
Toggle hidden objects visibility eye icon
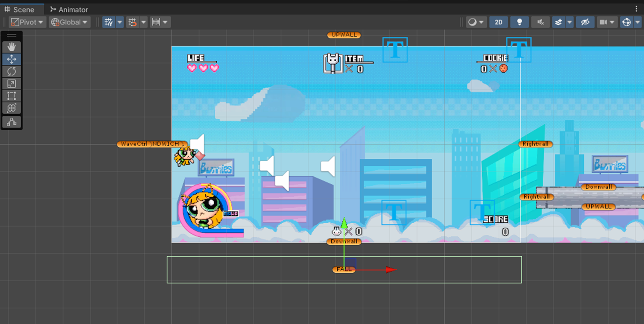coord(585,22)
